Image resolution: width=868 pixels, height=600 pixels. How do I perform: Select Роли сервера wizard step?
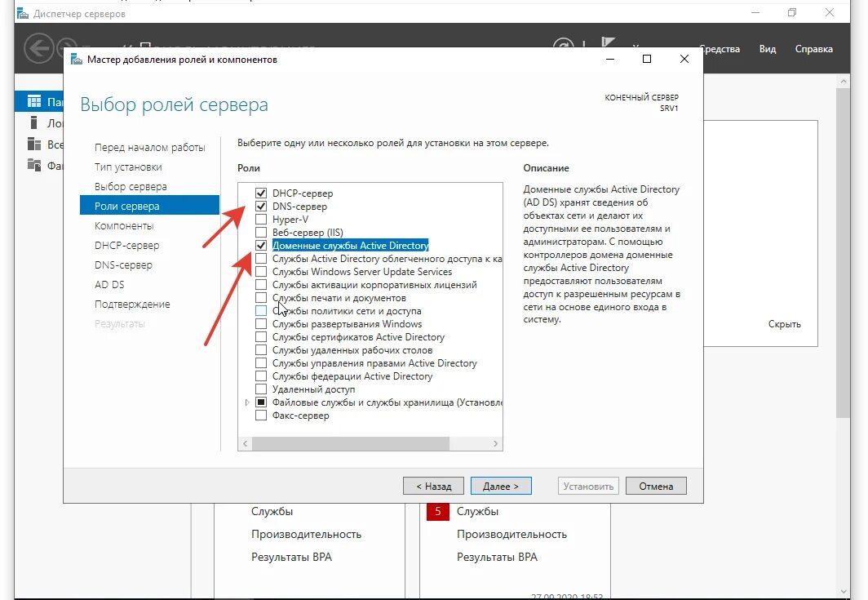(149, 206)
